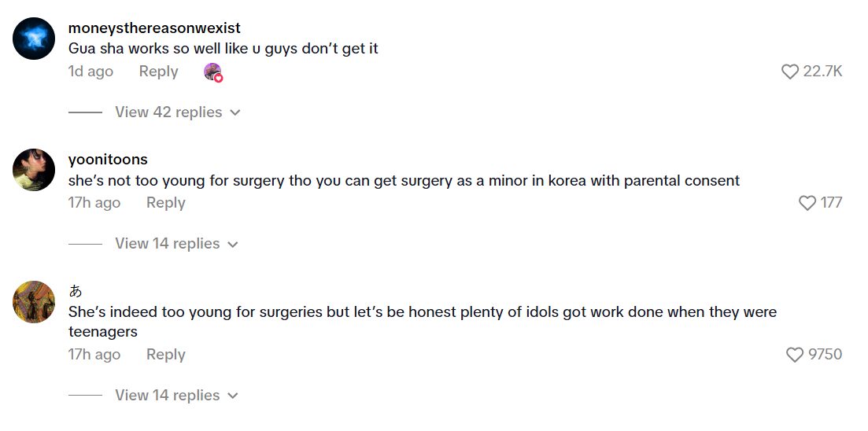The image size is (868, 431).
Task: Click the 1d ago timestamp
Action: (x=90, y=72)
